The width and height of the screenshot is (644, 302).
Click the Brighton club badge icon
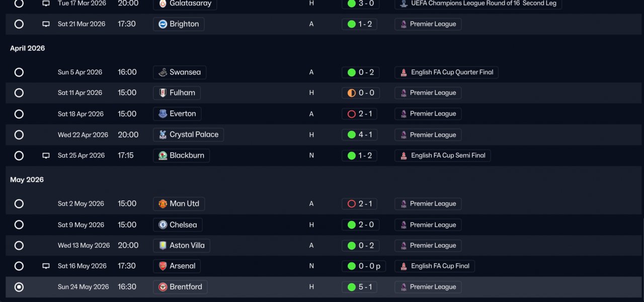pyautogui.click(x=163, y=24)
